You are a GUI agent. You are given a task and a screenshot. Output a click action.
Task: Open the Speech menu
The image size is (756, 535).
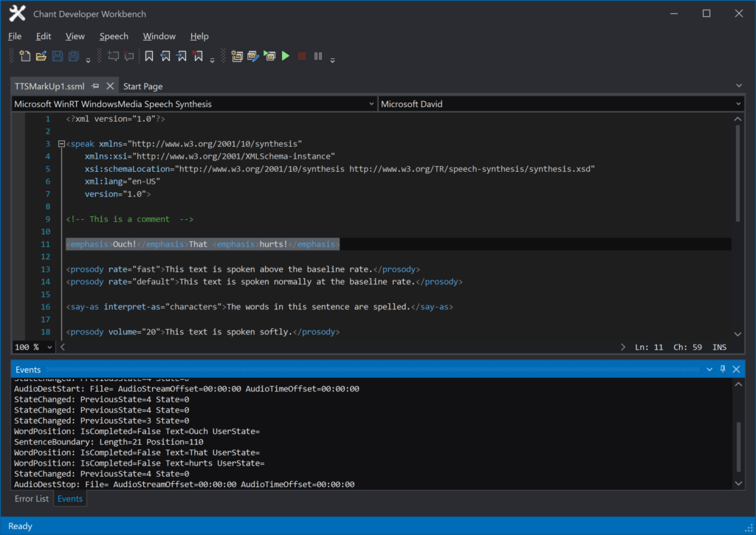click(114, 36)
